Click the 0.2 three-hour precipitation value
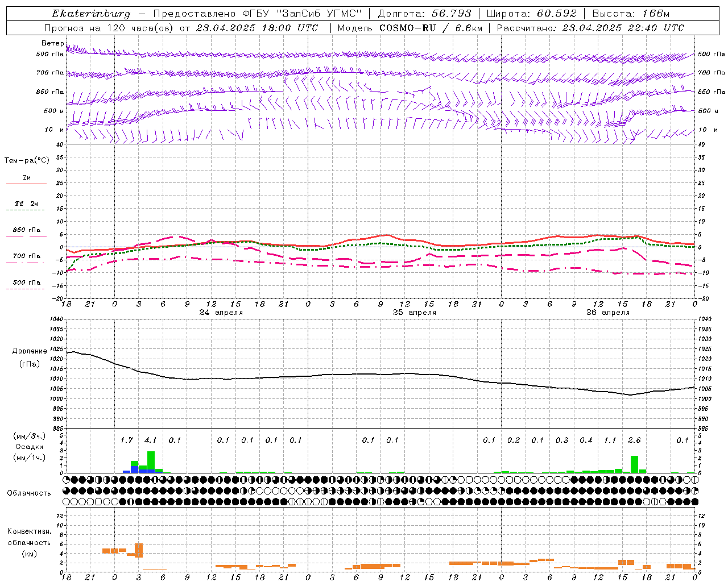The image size is (728, 582). 514,440
